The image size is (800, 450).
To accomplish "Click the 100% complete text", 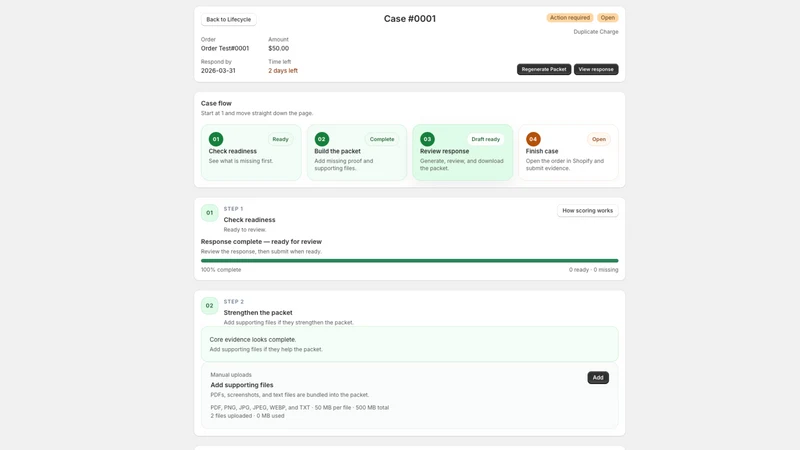I will pyautogui.click(x=221, y=270).
